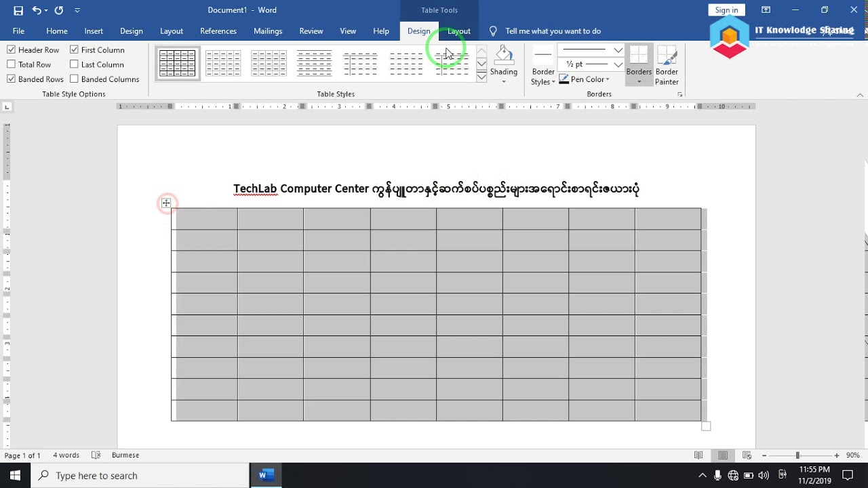868x488 pixels.
Task: Switch to the Insert tab
Action: [94, 31]
